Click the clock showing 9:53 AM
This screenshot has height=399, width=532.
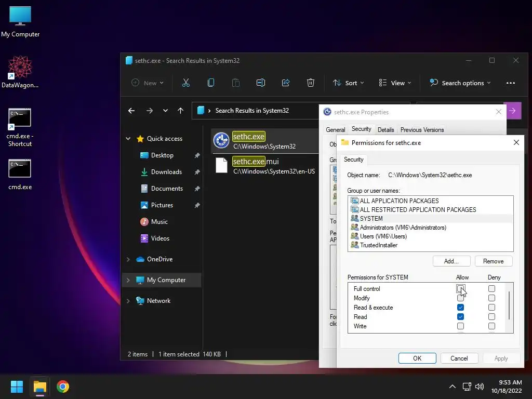coord(510,382)
